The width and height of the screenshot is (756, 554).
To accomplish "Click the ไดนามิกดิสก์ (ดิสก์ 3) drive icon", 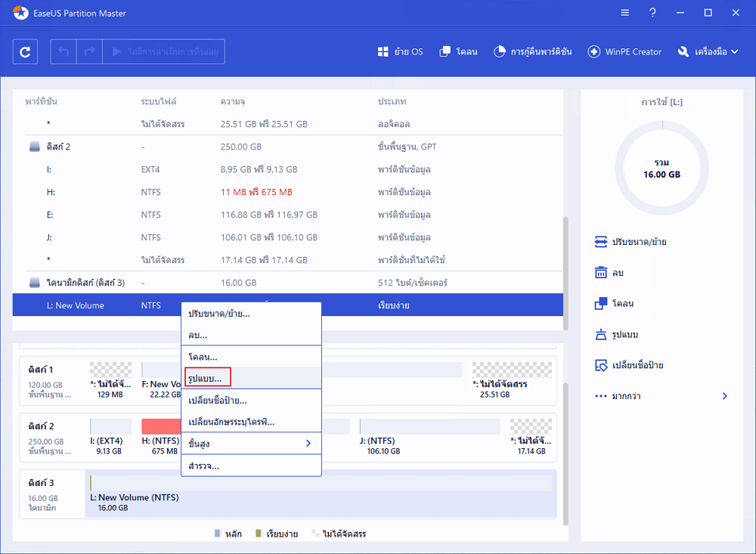I will (35, 283).
